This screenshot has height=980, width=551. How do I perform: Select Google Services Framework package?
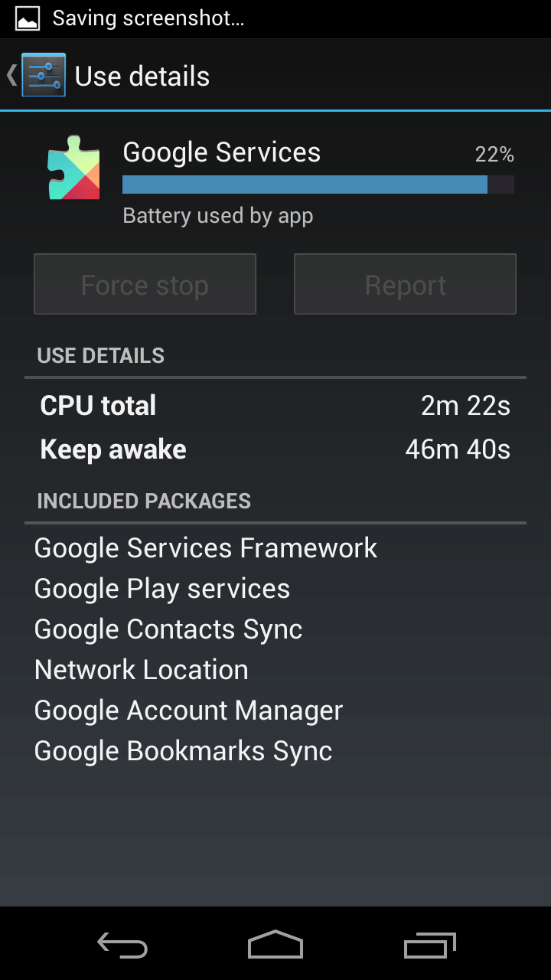pos(206,548)
